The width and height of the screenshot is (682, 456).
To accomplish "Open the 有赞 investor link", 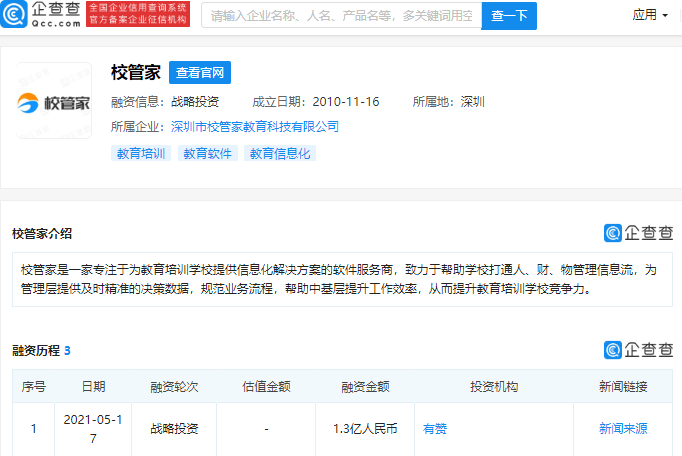I will [435, 429].
